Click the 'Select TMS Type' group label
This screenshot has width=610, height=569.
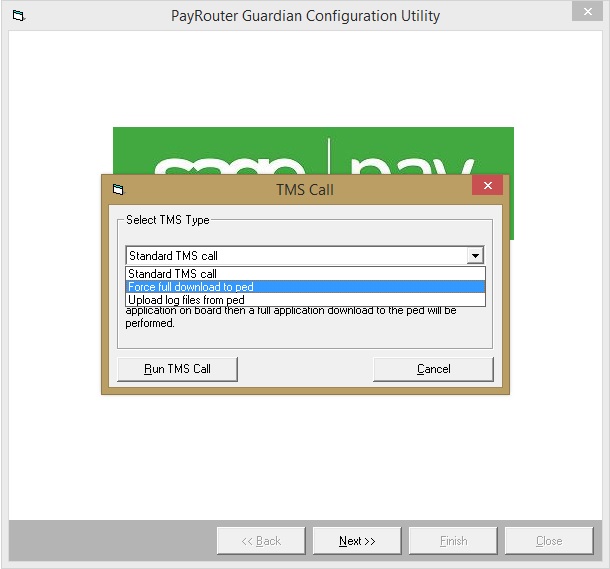click(x=168, y=220)
